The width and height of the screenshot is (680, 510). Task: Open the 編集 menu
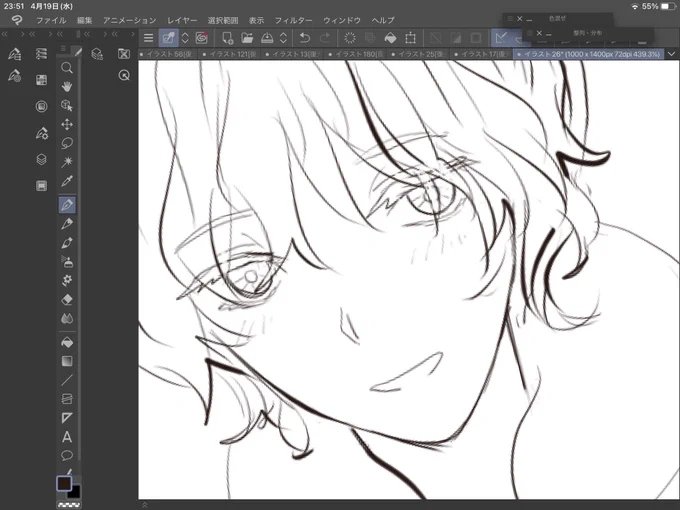[x=85, y=20]
